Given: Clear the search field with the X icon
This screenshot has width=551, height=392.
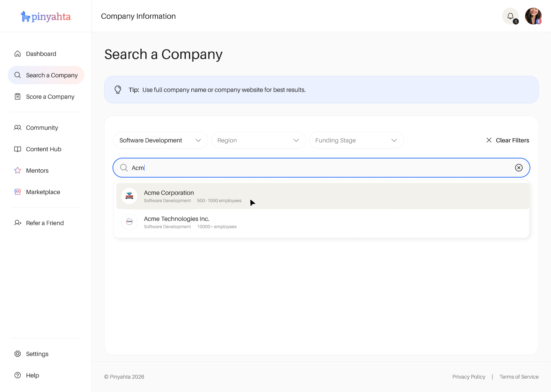Looking at the screenshot, I should click(x=519, y=168).
